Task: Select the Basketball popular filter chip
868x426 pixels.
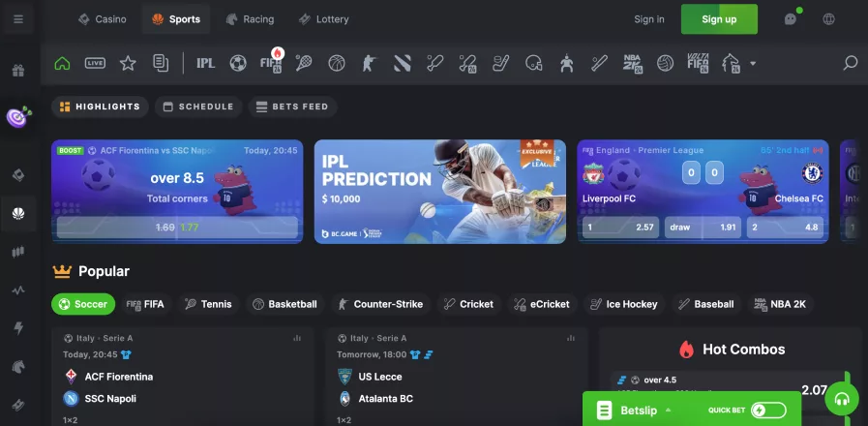Action: [285, 304]
